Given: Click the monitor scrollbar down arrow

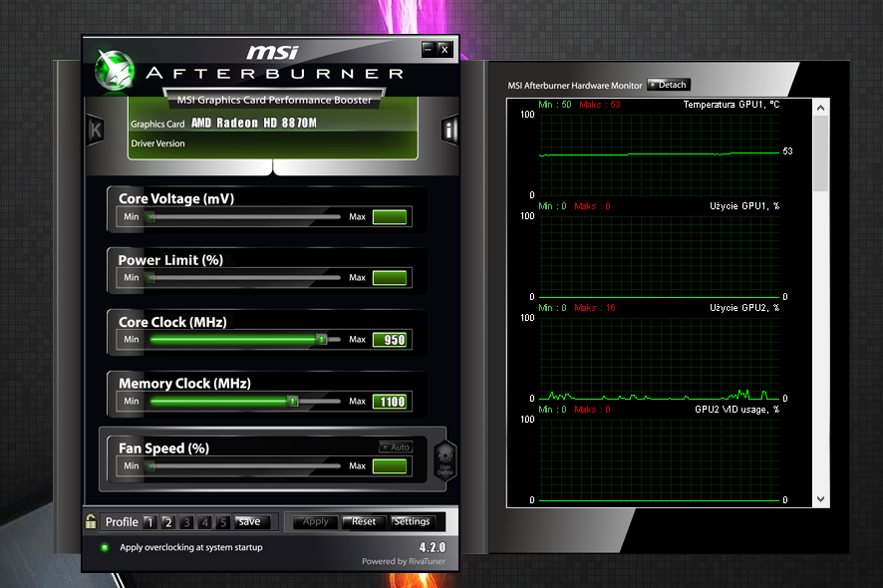Looking at the screenshot, I should tap(821, 499).
